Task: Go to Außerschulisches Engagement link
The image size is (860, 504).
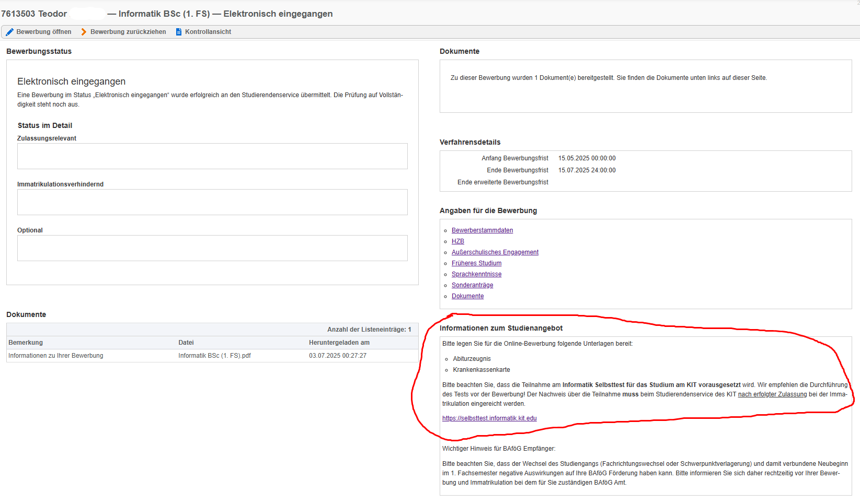Action: pyautogui.click(x=495, y=252)
